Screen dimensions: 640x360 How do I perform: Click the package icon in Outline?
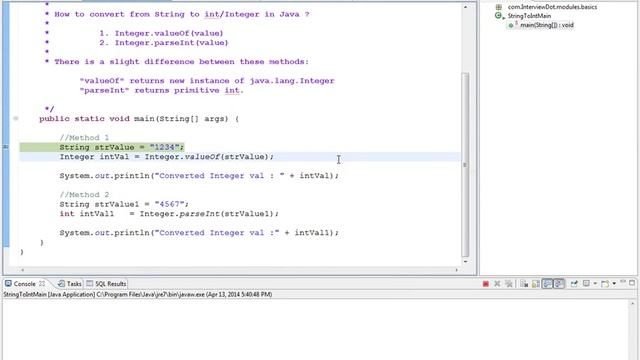click(x=499, y=7)
